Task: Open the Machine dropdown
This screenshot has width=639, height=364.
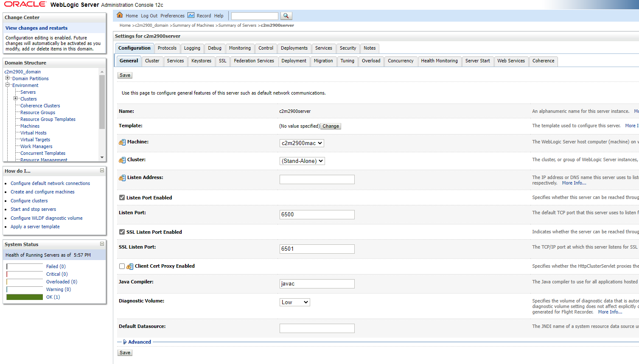Action: click(302, 143)
